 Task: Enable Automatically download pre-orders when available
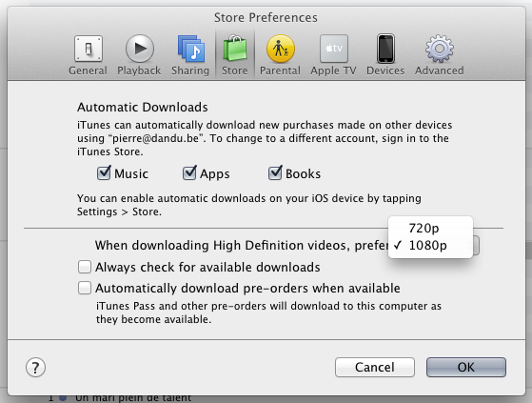[x=85, y=288]
